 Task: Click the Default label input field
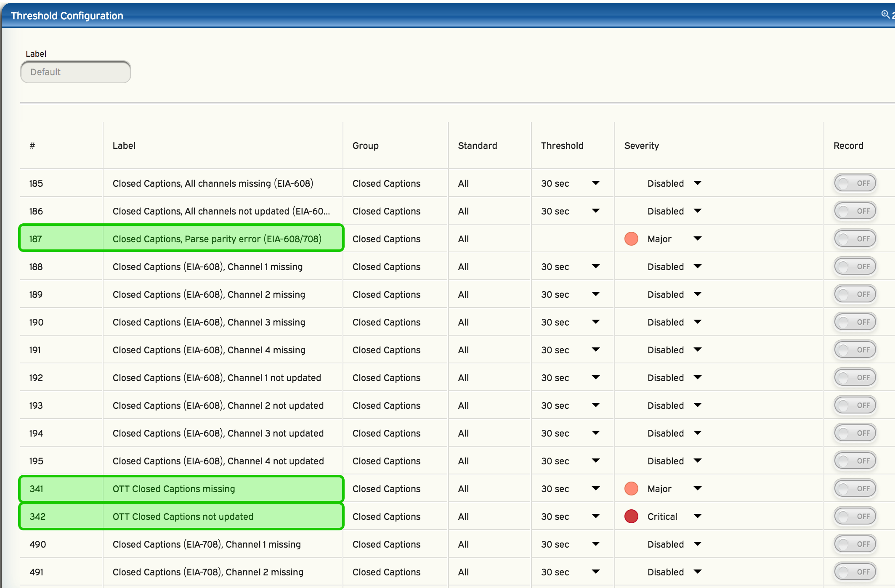click(76, 72)
